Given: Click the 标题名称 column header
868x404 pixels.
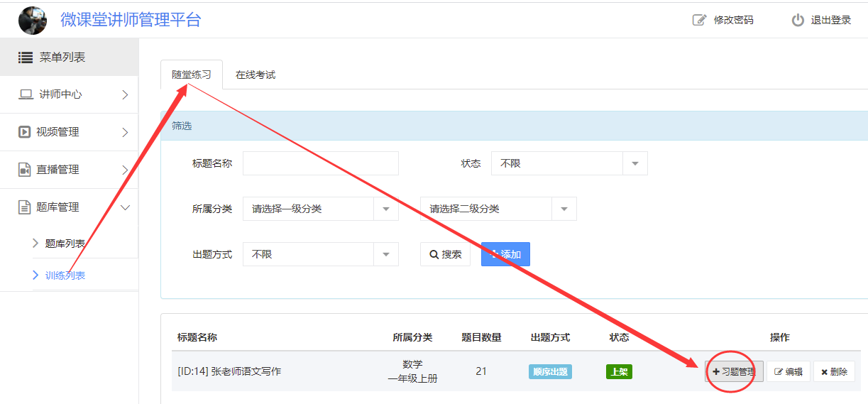Looking at the screenshot, I should 197,337.
